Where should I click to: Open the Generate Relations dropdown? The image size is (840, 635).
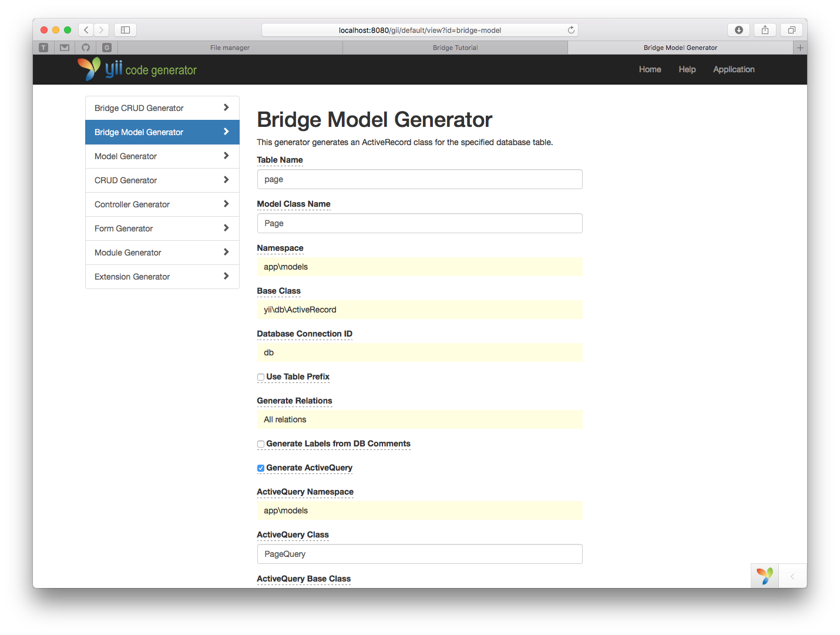pyautogui.click(x=419, y=419)
